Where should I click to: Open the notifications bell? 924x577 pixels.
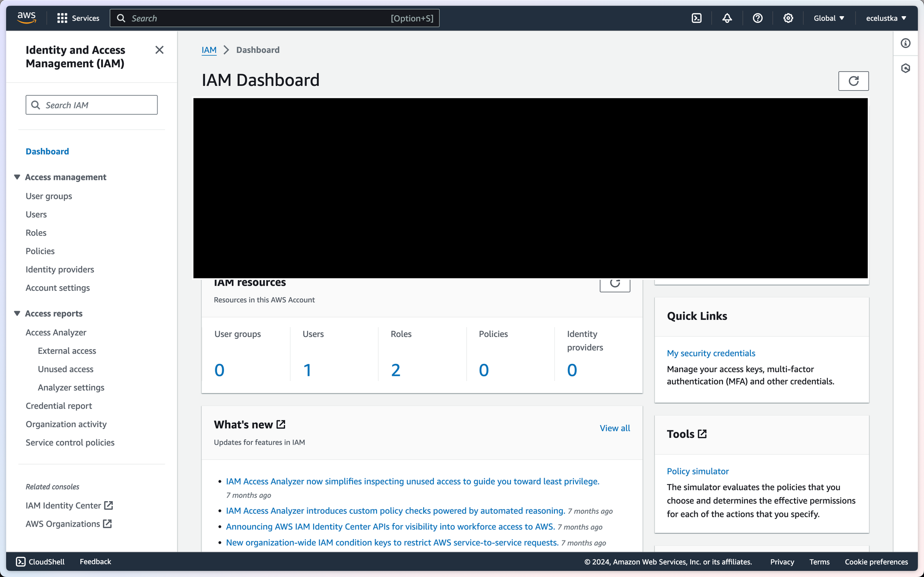pos(727,18)
